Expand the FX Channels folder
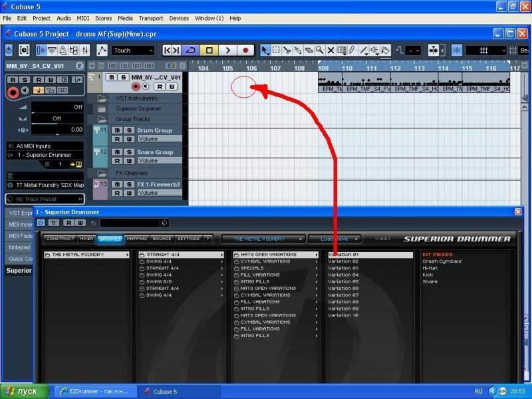Image resolution: width=532 pixels, height=399 pixels. click(x=102, y=173)
